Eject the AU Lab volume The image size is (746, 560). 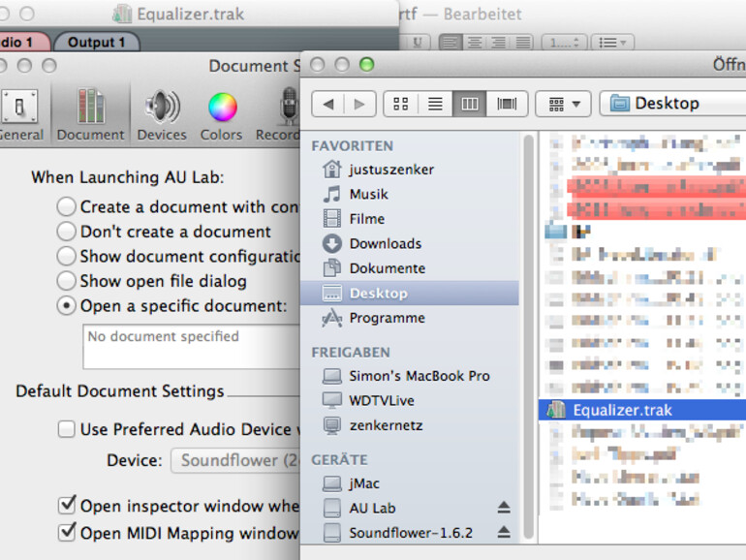[x=504, y=508]
